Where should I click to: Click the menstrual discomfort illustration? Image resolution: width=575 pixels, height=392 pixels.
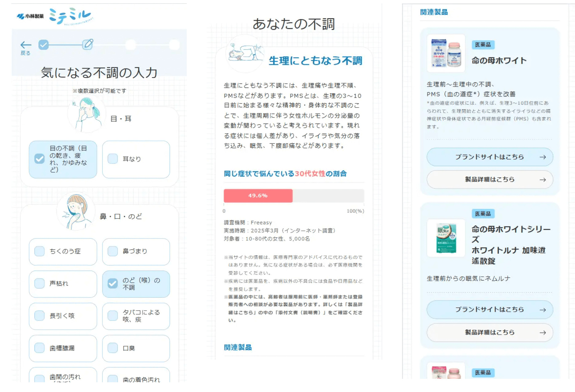click(245, 54)
